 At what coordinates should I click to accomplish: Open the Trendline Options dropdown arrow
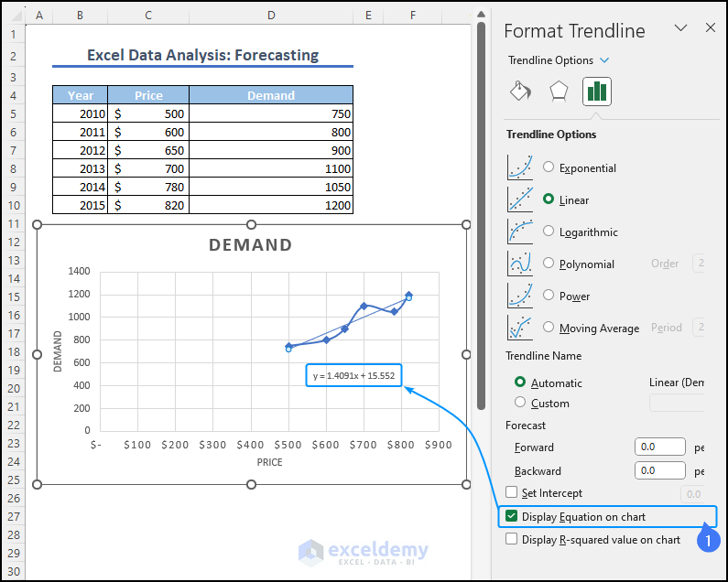point(604,60)
